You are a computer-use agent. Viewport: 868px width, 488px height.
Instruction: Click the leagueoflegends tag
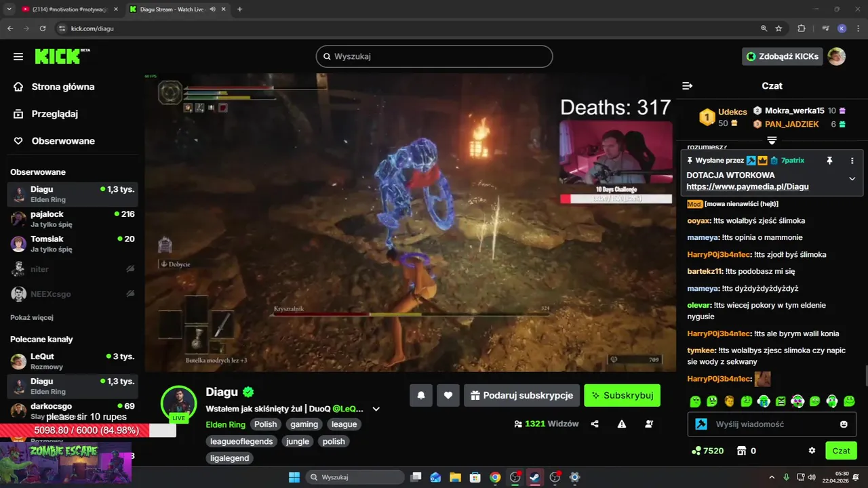point(241,441)
